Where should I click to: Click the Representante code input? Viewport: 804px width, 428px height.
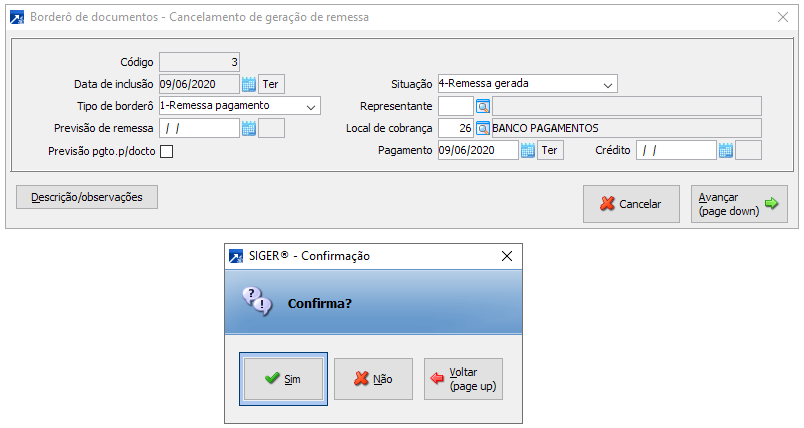click(456, 106)
